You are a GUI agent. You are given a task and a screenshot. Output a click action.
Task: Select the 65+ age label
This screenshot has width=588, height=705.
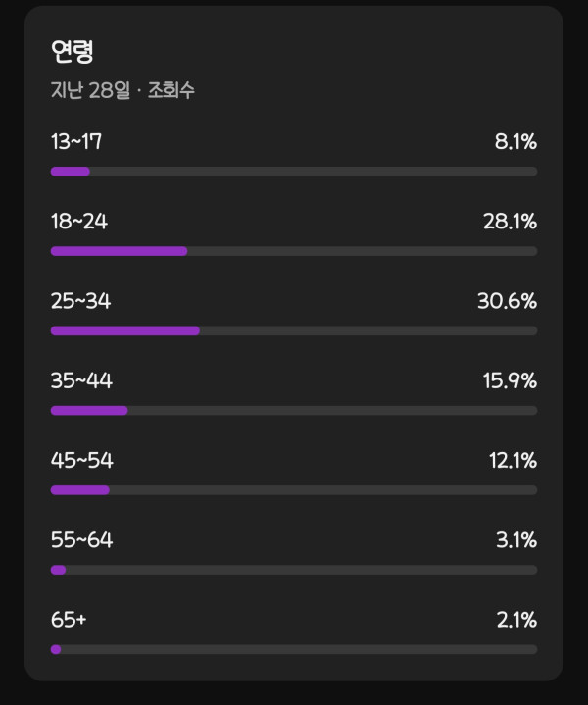(69, 619)
